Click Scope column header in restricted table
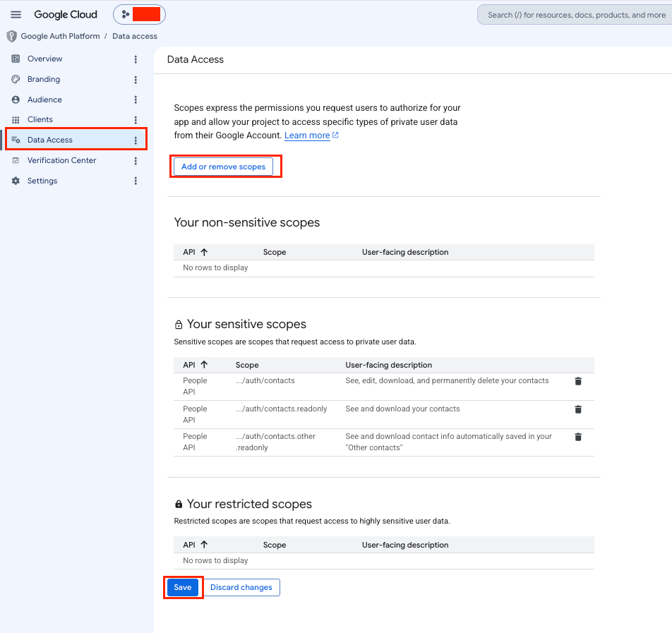This screenshot has width=672, height=633. pos(275,545)
